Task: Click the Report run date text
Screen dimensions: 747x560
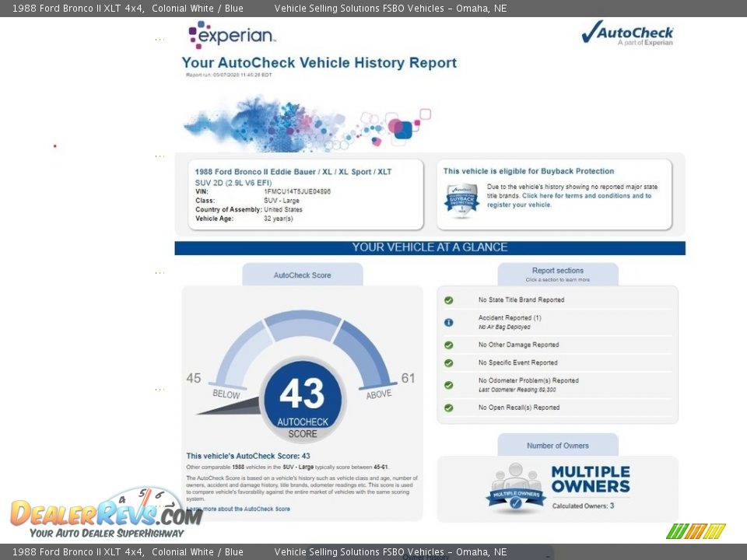Action: pos(229,75)
